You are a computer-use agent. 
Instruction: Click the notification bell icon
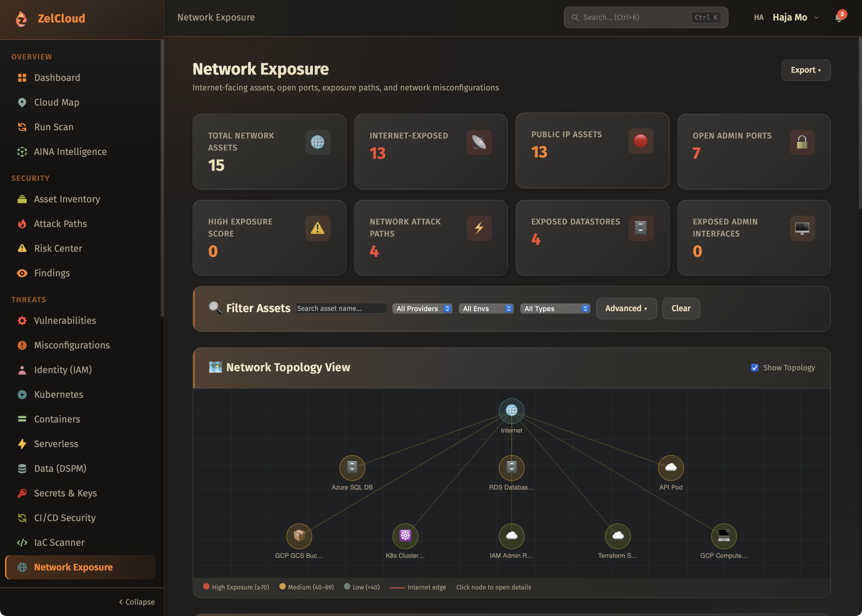click(x=839, y=17)
